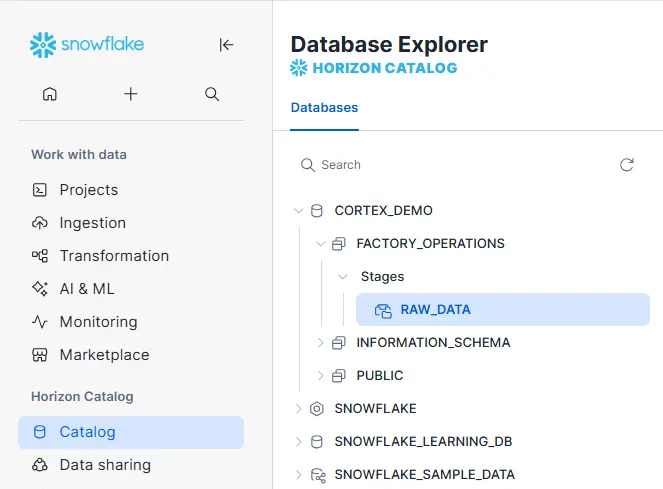The width and height of the screenshot is (663, 489).
Task: Open the sidebar search magnifier icon
Action: click(x=212, y=94)
